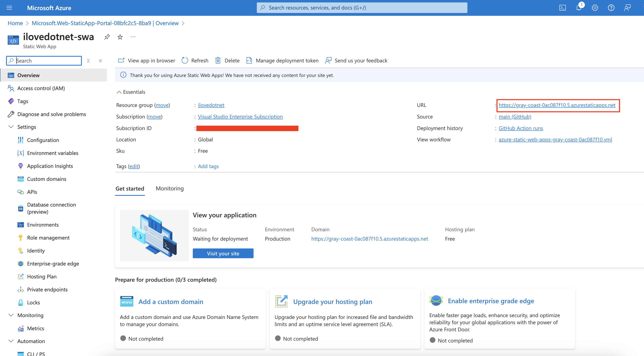Open the Azure portal hamburger menu
Viewport: 644px width, 356px height.
click(9, 8)
